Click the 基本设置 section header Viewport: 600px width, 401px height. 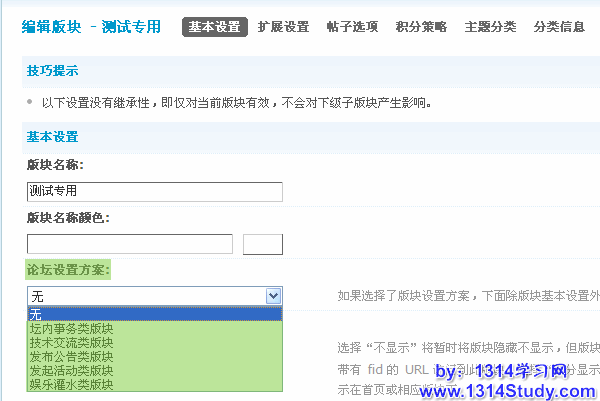pyautogui.click(x=52, y=137)
